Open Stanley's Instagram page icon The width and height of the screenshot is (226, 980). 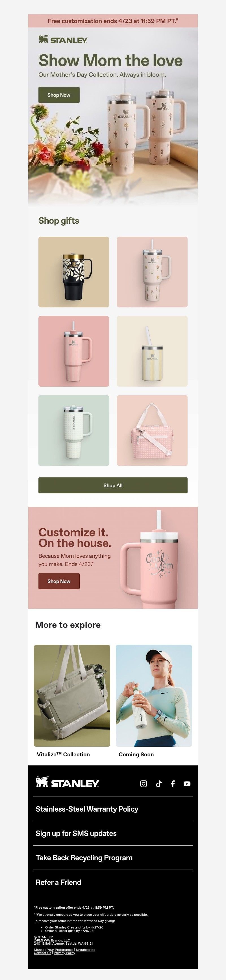(x=144, y=783)
